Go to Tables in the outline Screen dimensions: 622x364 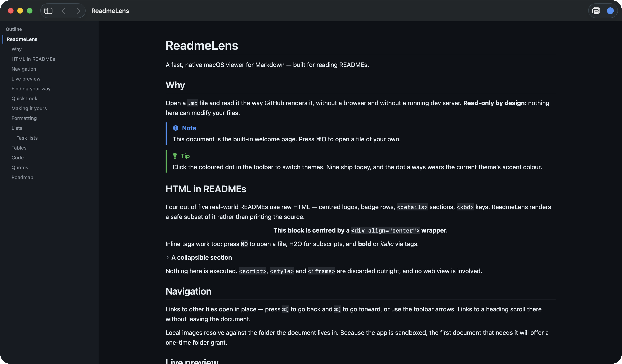[x=19, y=148]
